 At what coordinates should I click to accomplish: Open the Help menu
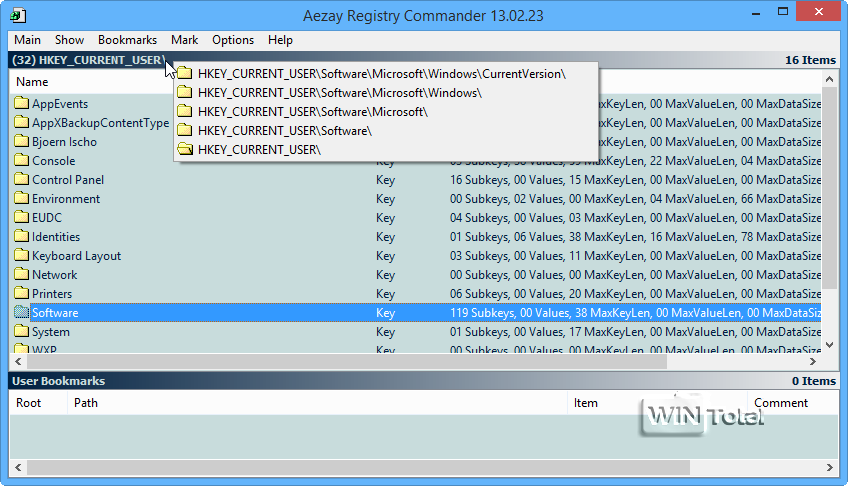tap(280, 40)
